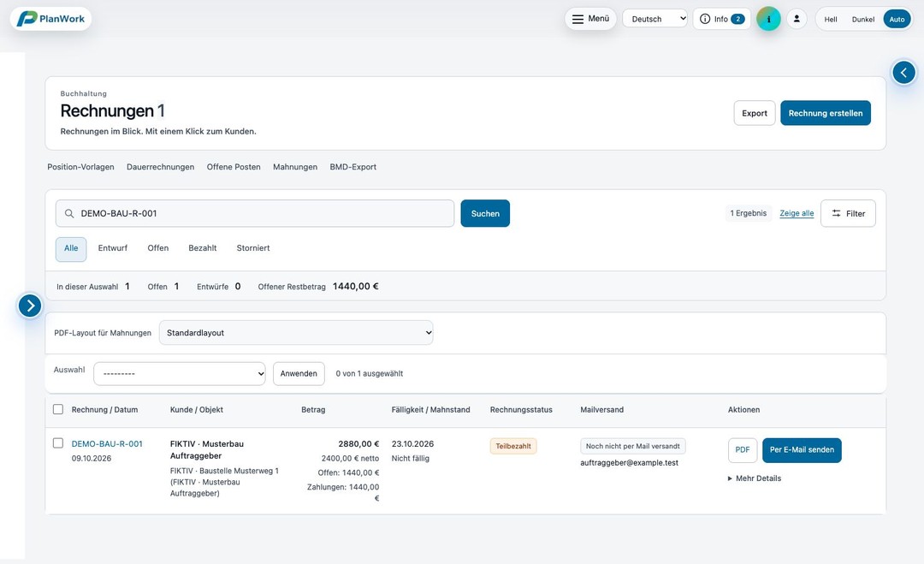This screenshot has width=924, height=564.
Task: Open Info notifications with badge 2
Action: [722, 19]
